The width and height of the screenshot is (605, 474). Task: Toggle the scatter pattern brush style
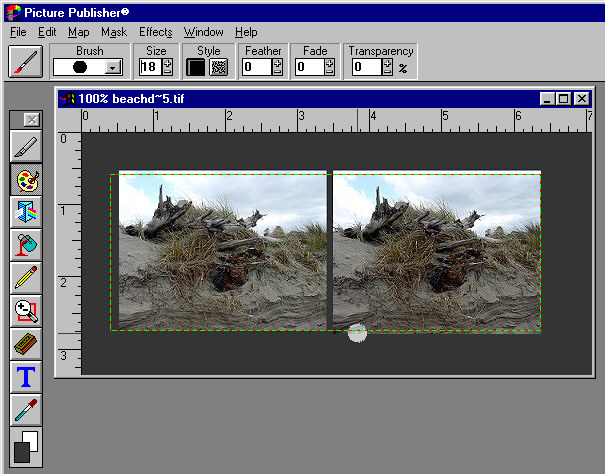(x=218, y=67)
